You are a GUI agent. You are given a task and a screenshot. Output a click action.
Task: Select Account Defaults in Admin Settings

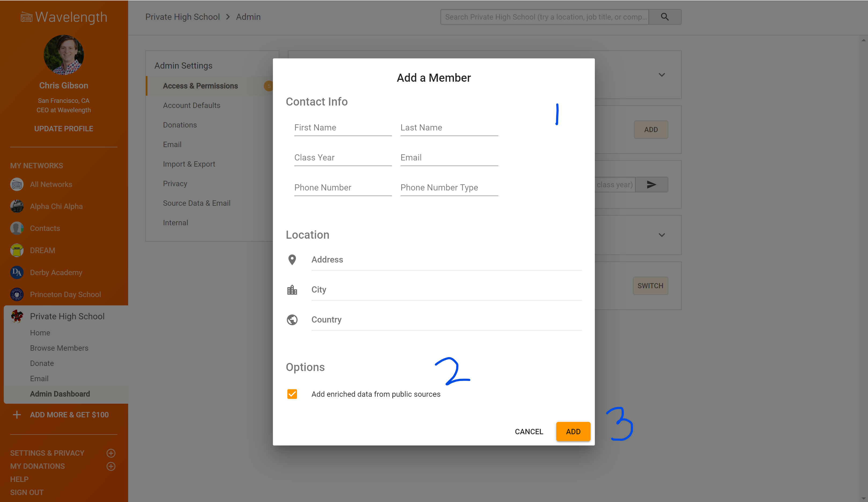tap(191, 105)
